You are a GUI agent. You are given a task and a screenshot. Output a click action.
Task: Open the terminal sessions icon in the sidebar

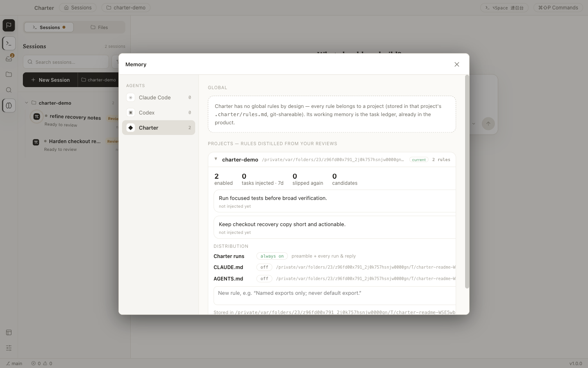tap(9, 43)
